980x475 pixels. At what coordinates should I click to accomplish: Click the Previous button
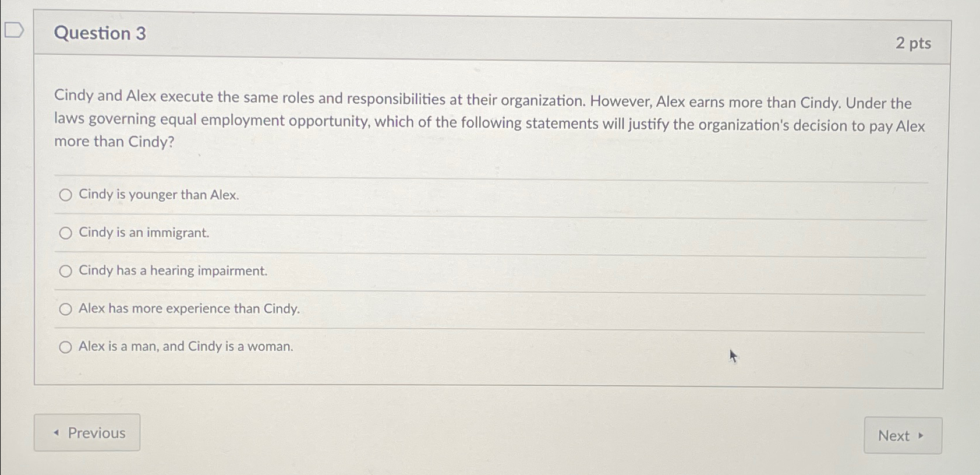pyautogui.click(x=87, y=433)
